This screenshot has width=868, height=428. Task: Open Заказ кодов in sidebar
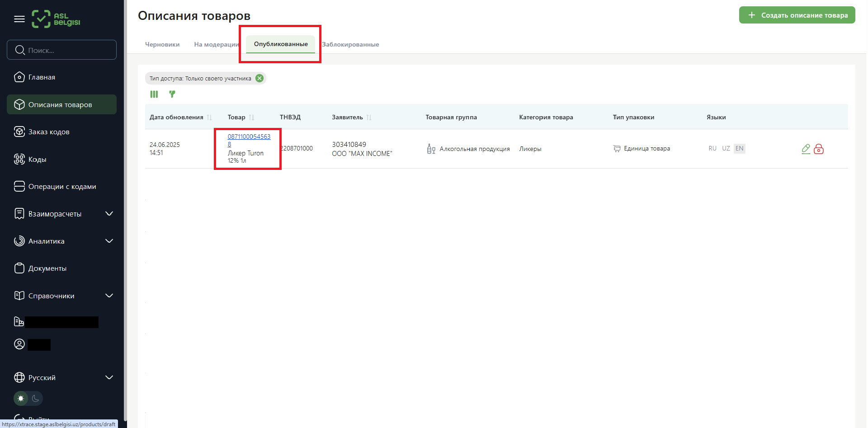click(x=49, y=132)
